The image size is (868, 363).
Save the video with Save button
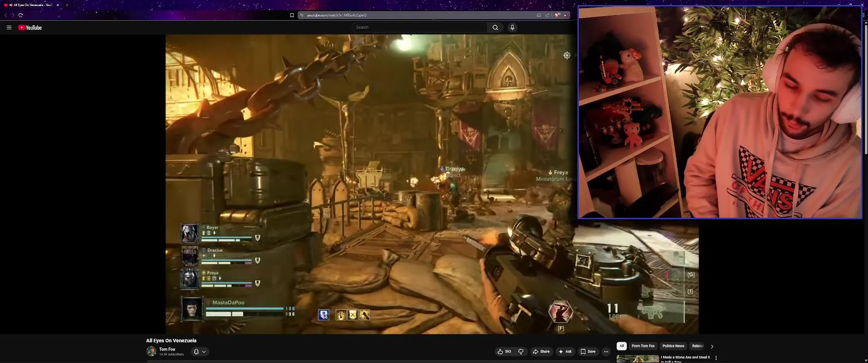point(588,351)
